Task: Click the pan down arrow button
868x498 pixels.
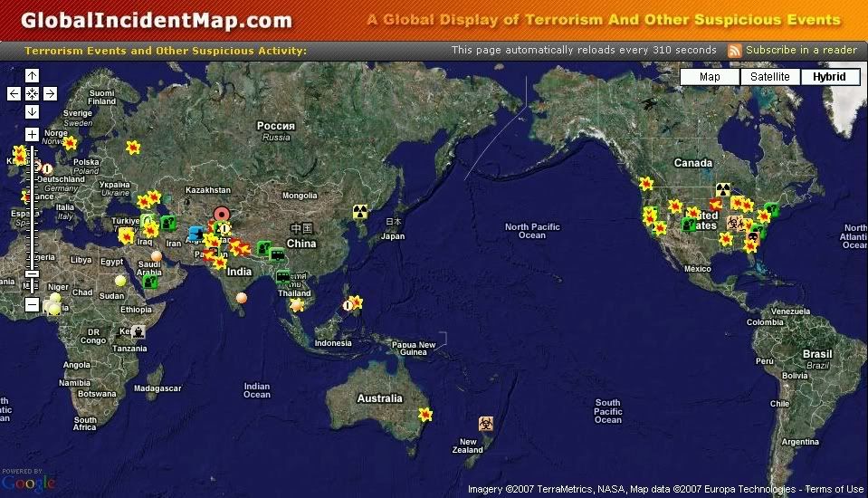Action: pyautogui.click(x=32, y=111)
